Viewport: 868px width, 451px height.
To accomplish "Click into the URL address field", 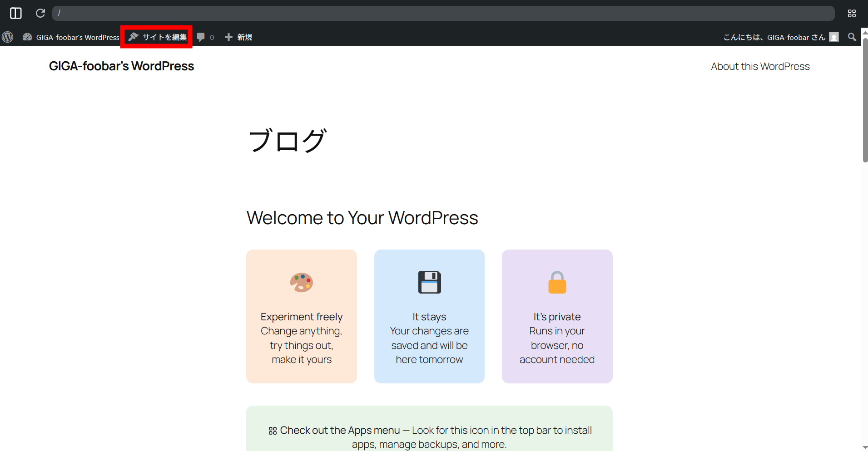I will (443, 13).
